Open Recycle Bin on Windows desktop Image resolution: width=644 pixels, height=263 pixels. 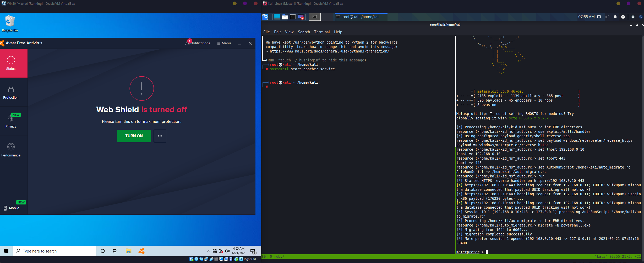coord(10,24)
